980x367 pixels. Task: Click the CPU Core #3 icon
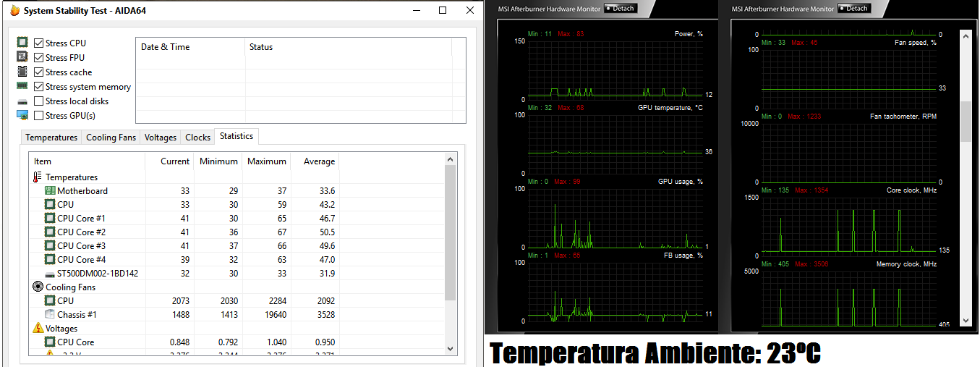coord(50,246)
